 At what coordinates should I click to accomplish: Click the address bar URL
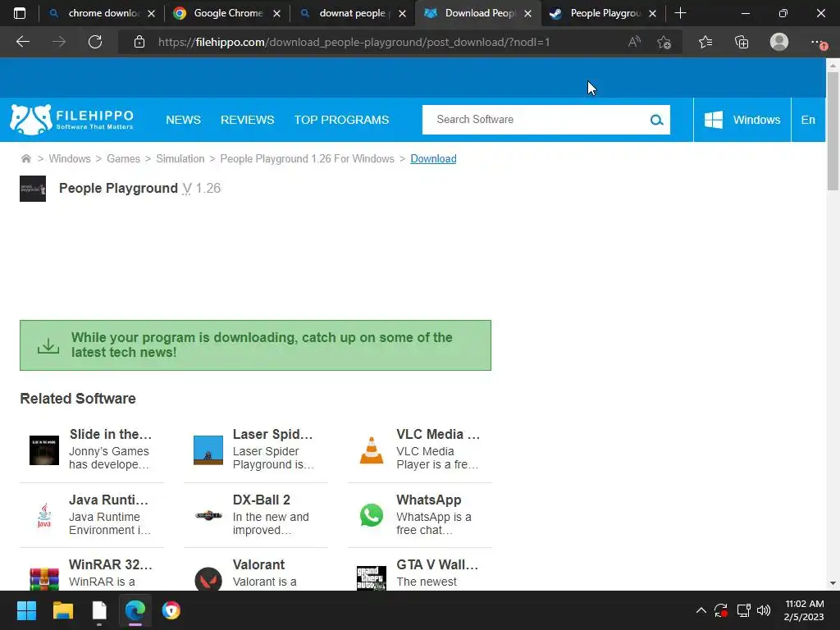(x=354, y=42)
